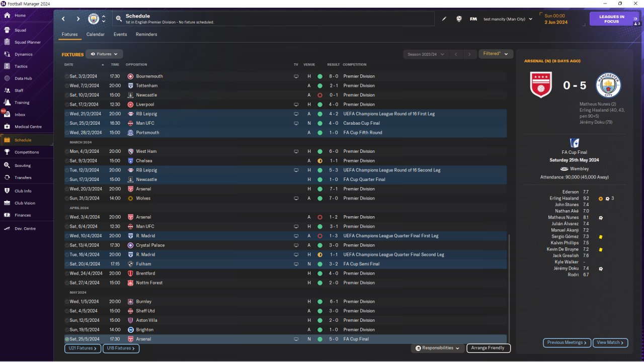Switch to the Calendar tab
Screen dimensions: 644x362
[96, 35]
